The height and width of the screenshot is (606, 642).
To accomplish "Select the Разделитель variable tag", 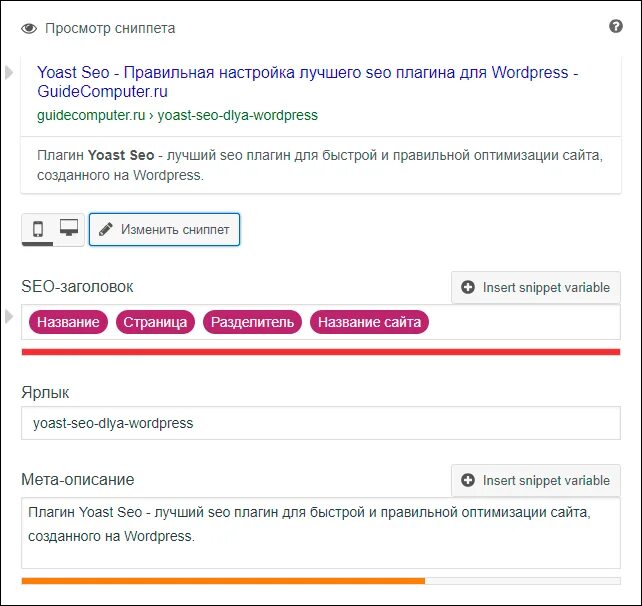I will (x=253, y=322).
